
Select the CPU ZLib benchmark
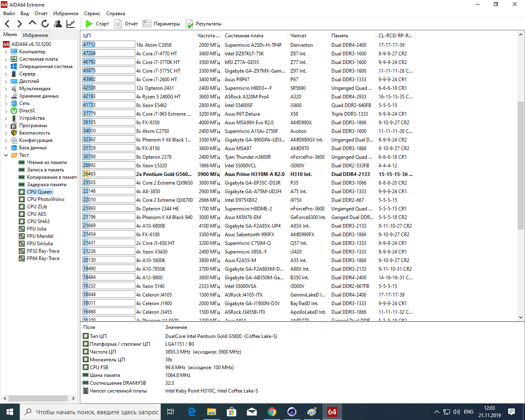[37, 207]
